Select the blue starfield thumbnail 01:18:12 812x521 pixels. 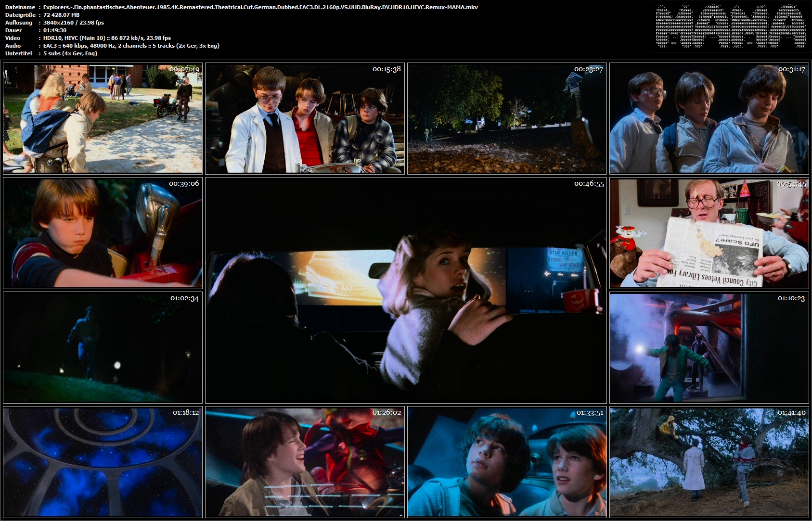[x=103, y=462]
